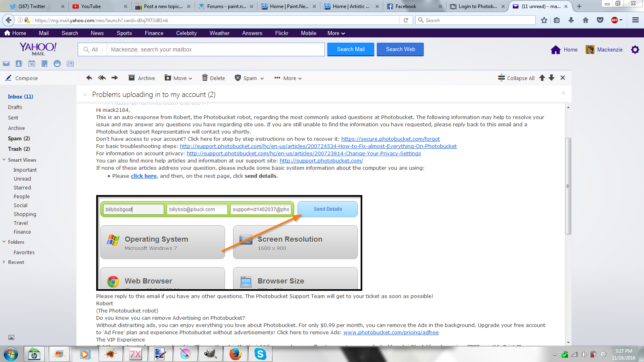Open the photobucket.com/forgot link
The height and width of the screenshot is (362, 644).
[390, 139]
